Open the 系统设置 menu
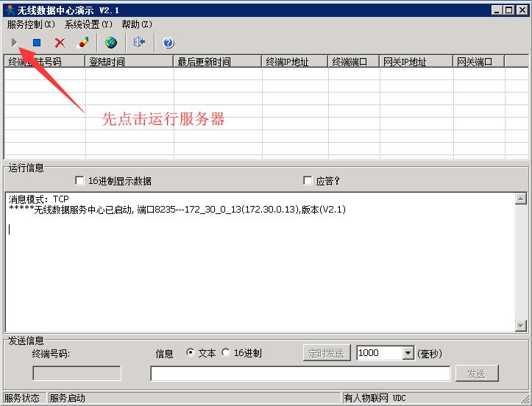 [x=88, y=24]
